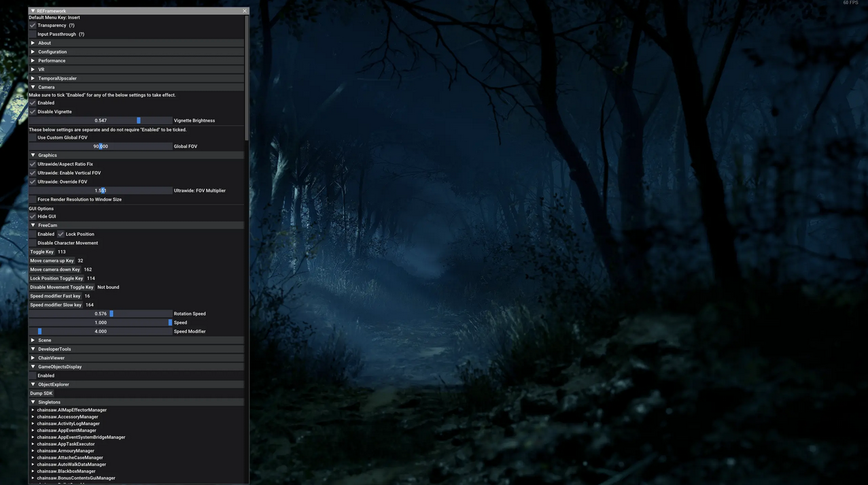
Task: Click the Input Passthrough (?) help marker
Action: click(x=82, y=34)
